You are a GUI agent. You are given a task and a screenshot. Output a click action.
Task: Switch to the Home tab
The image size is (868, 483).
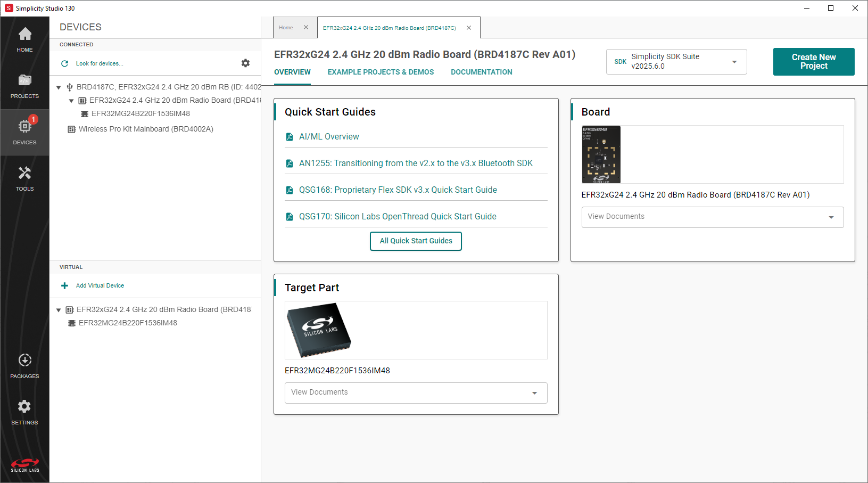tap(286, 28)
